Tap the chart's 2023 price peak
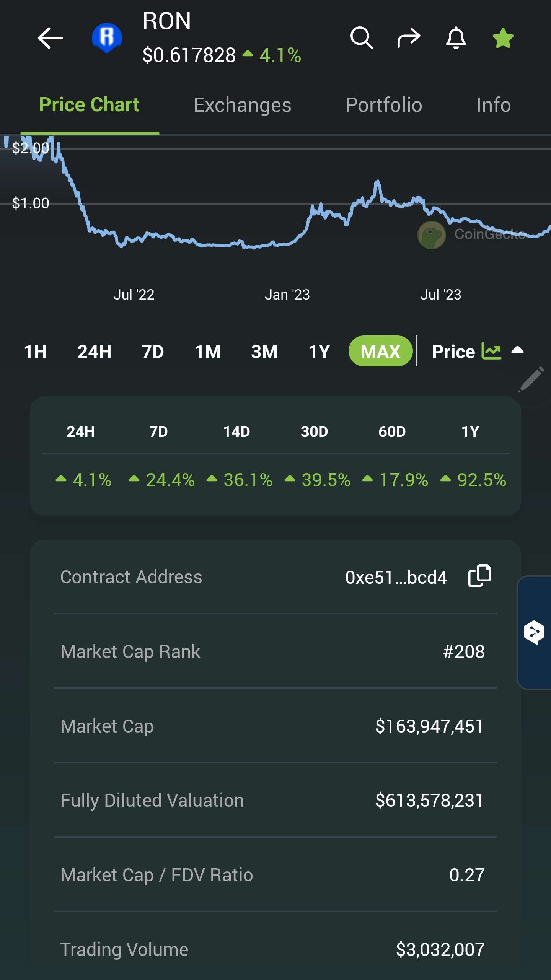The width and height of the screenshot is (551, 980). pos(377,182)
